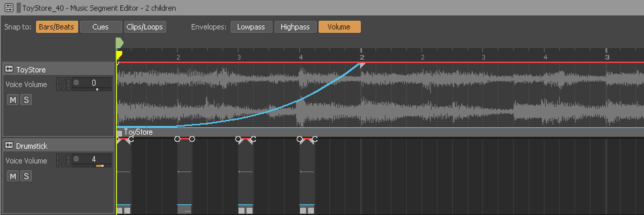This screenshot has width=644, height=215.
Task: Click Drumstick Voice Volume leftmost link indicator
Action: (x=58, y=160)
